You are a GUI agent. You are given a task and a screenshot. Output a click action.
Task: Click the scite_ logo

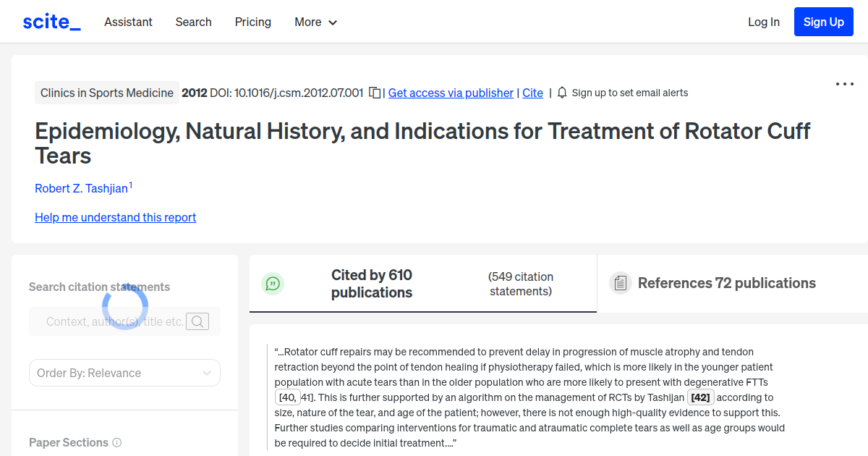51,21
